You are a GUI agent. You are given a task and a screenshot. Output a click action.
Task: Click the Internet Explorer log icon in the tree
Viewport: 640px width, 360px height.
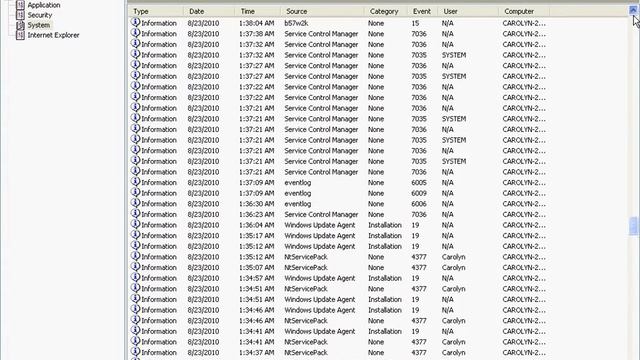[20, 35]
